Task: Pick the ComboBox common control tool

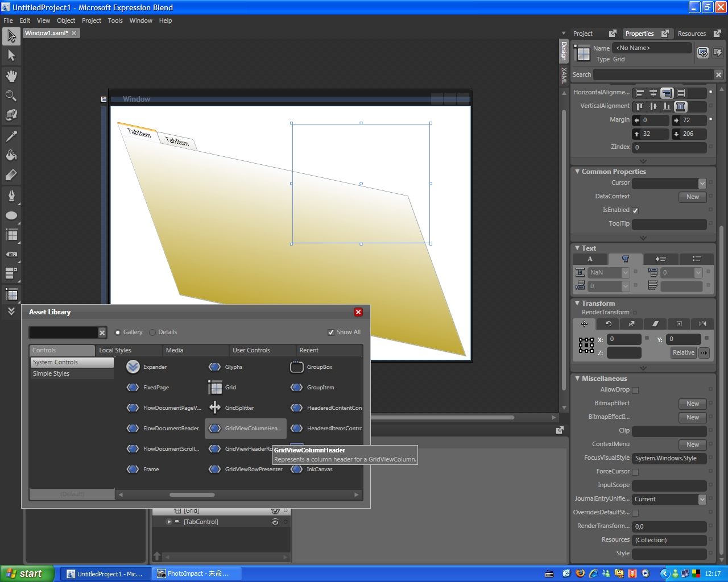Action: coord(11,273)
